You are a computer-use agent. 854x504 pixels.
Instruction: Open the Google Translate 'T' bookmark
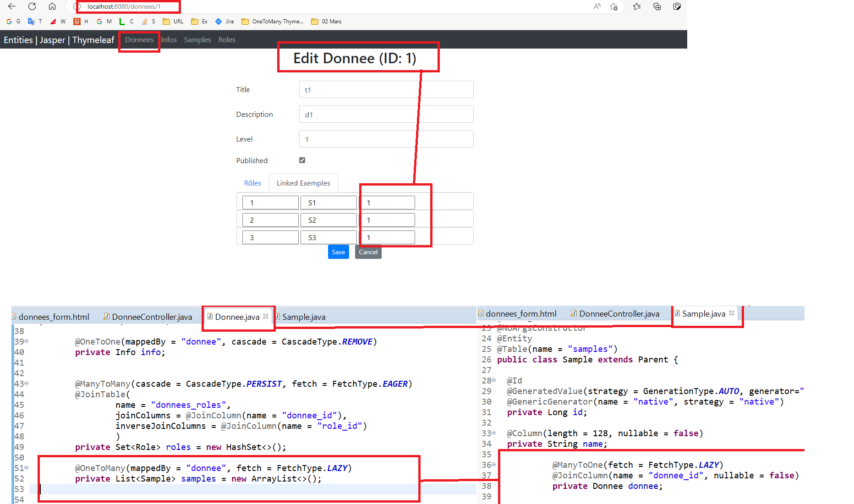(x=35, y=22)
